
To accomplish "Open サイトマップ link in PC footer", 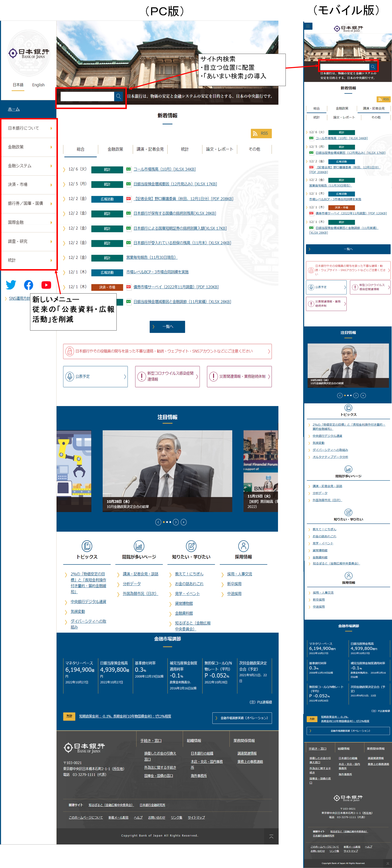I will click(x=196, y=818).
